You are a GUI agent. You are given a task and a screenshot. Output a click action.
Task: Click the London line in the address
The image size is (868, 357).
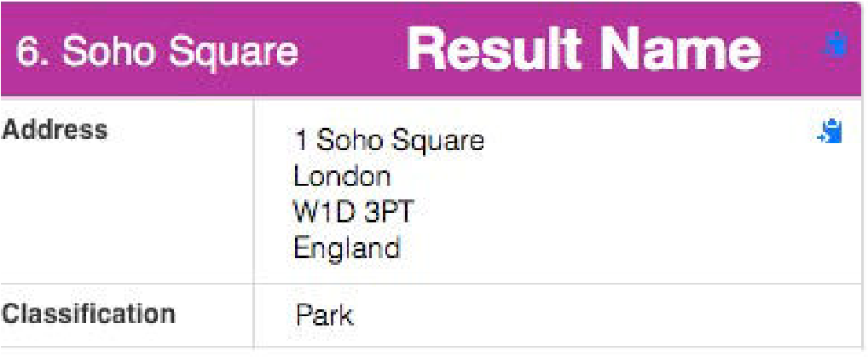tap(342, 176)
